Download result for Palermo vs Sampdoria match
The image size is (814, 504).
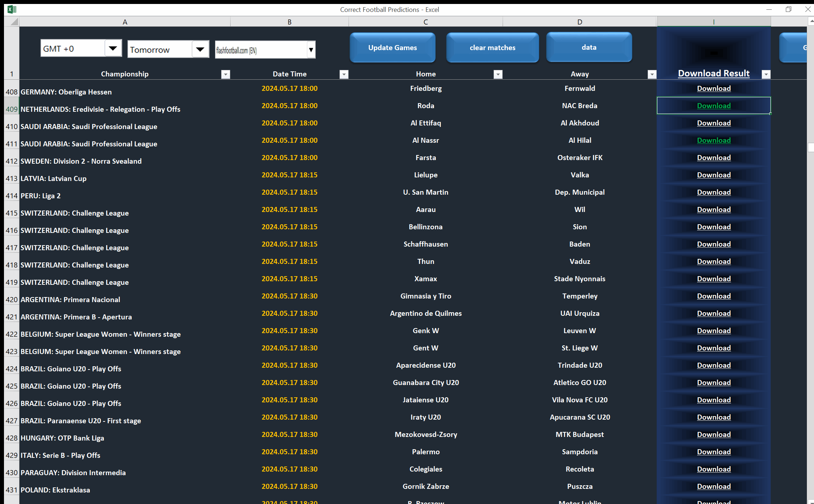(x=713, y=452)
